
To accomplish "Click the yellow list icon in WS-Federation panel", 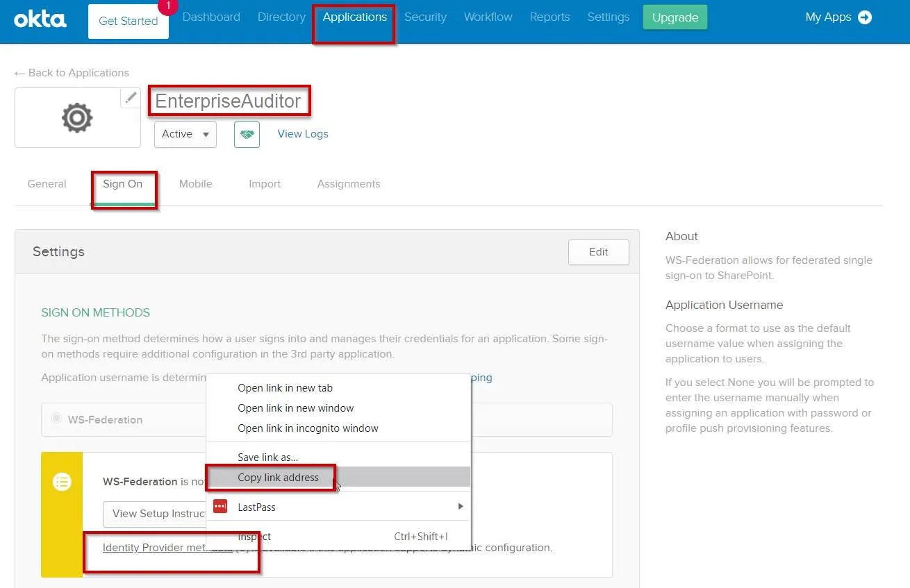I will click(62, 481).
